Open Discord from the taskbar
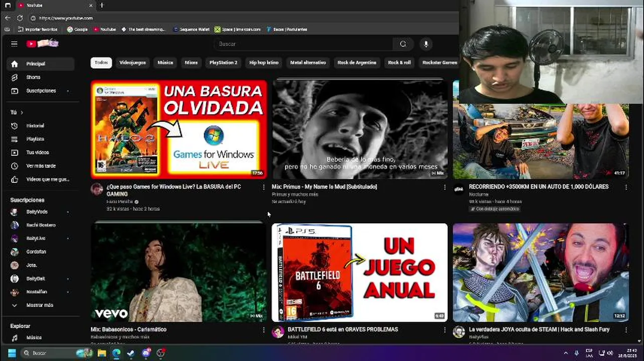Screen dimensions: 644x361 point(146,353)
